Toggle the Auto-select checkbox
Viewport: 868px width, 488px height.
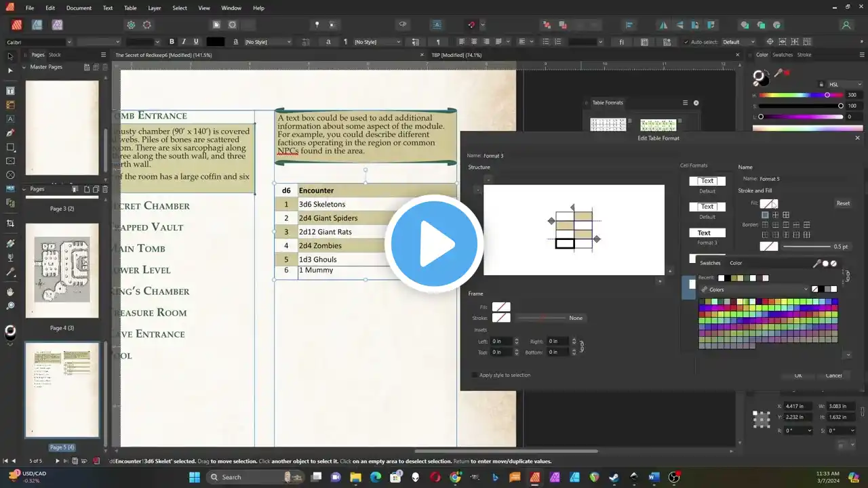click(685, 42)
